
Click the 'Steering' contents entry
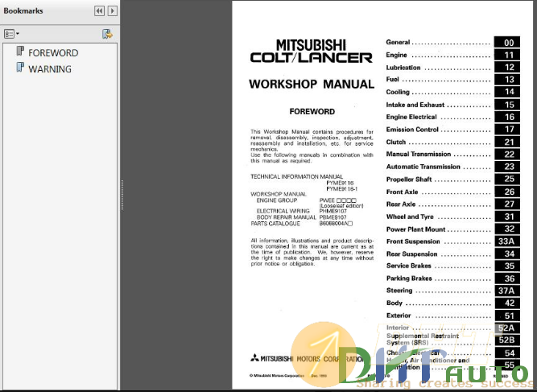tap(399, 291)
